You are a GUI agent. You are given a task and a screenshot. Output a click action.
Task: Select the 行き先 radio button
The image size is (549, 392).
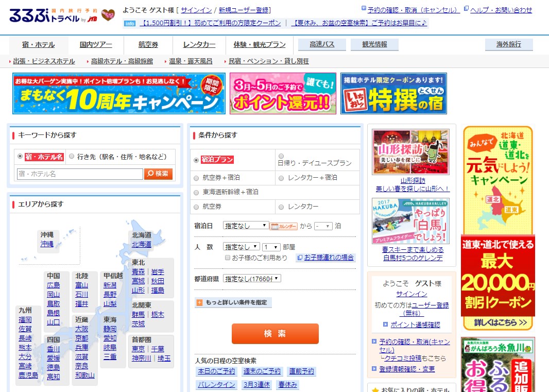coord(72,157)
